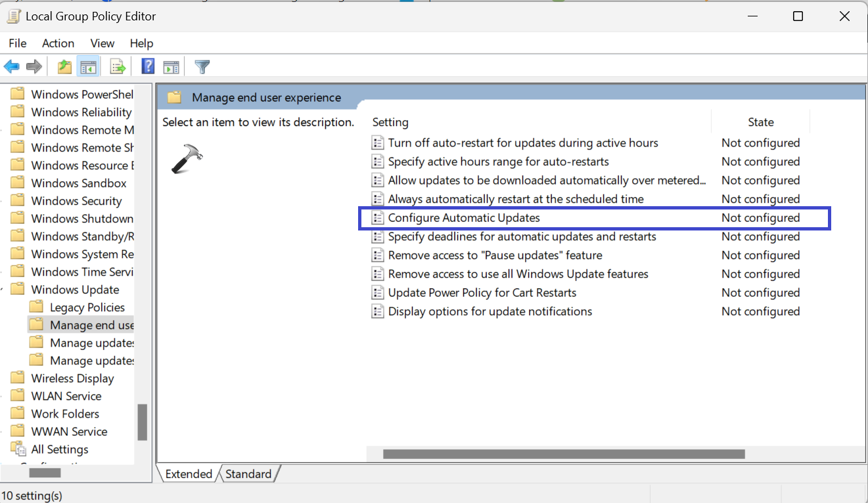Click the policy icon beside Update Power Policy for Cart Restarts
The height and width of the screenshot is (503, 868).
tap(378, 293)
